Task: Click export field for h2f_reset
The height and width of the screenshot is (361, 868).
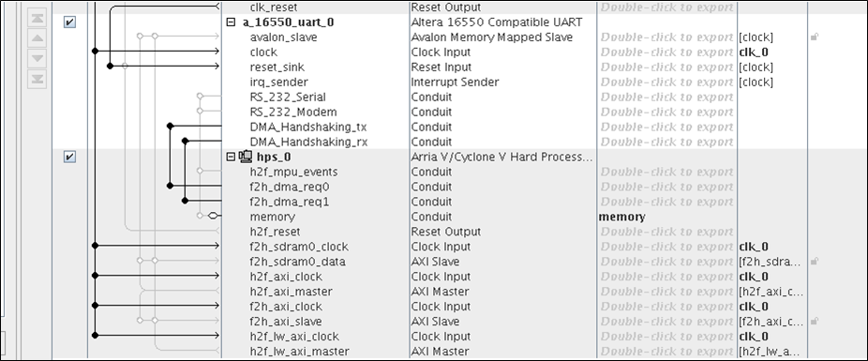Action: tap(666, 232)
